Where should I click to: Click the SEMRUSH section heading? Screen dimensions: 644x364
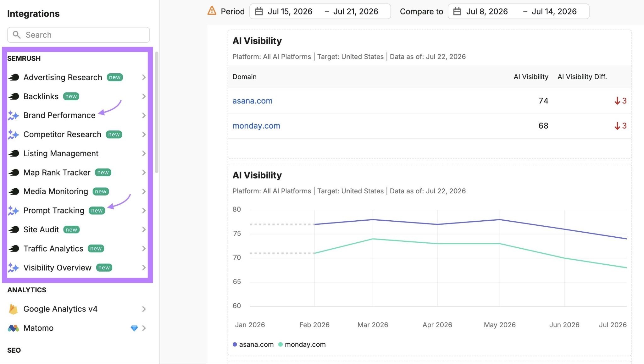(24, 58)
